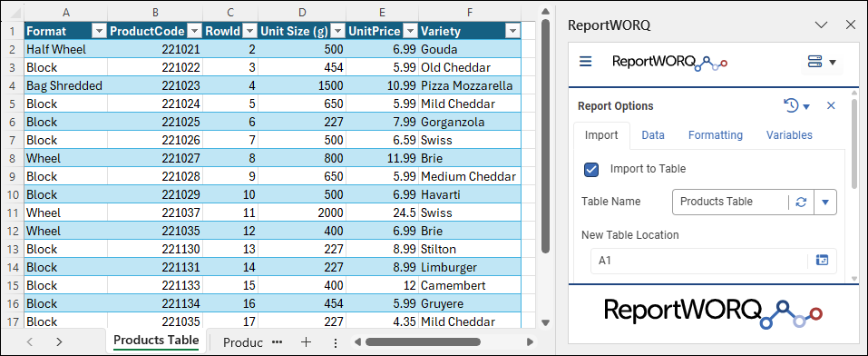The height and width of the screenshot is (356, 868).
Task: Uncheck the Import to Table checkbox
Action: [591, 169]
